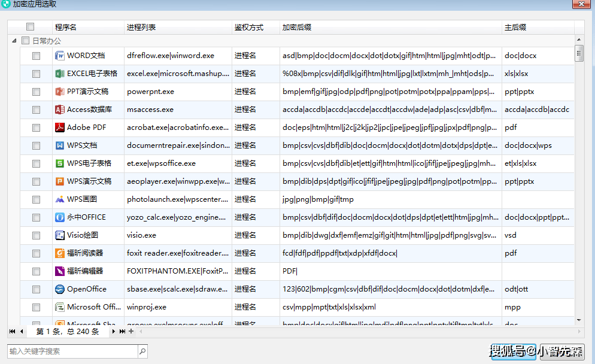
Task: Select the winproj.exe process cell
Action: click(178, 307)
